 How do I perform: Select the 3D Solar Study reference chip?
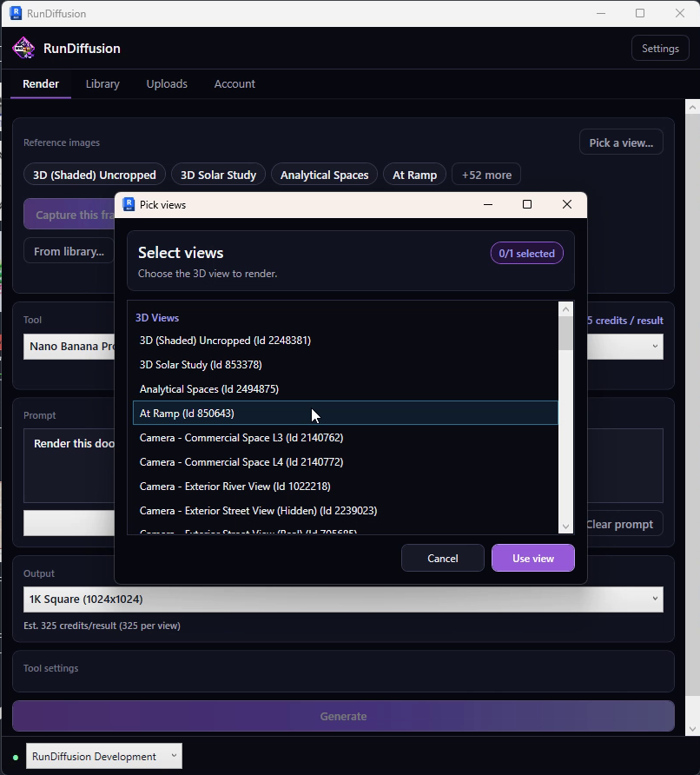pyautogui.click(x=218, y=175)
